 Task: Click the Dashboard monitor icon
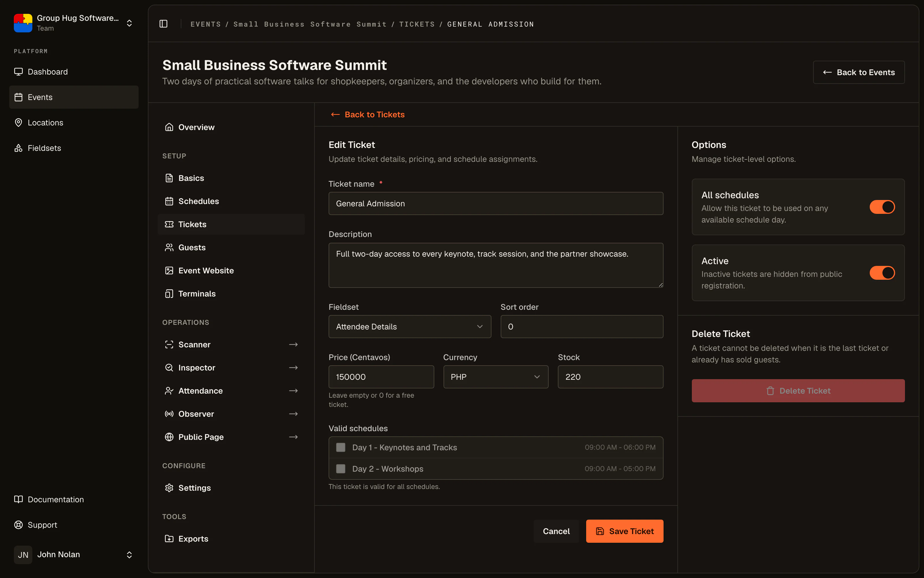[18, 72]
